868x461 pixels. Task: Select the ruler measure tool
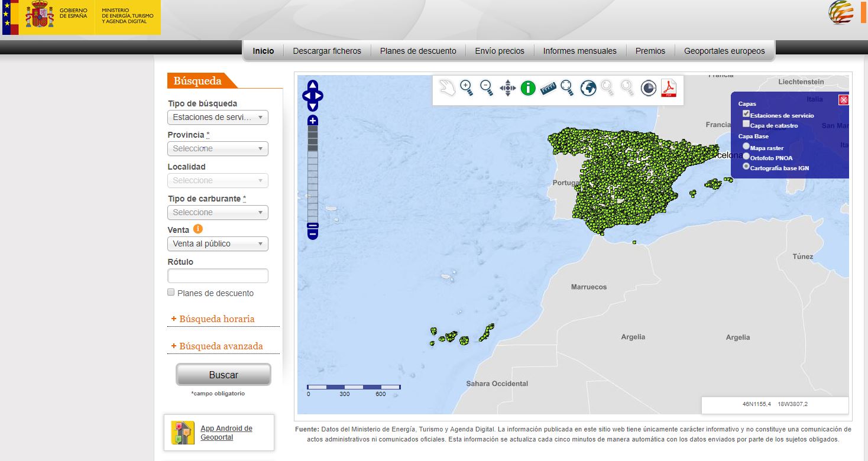pyautogui.click(x=548, y=89)
